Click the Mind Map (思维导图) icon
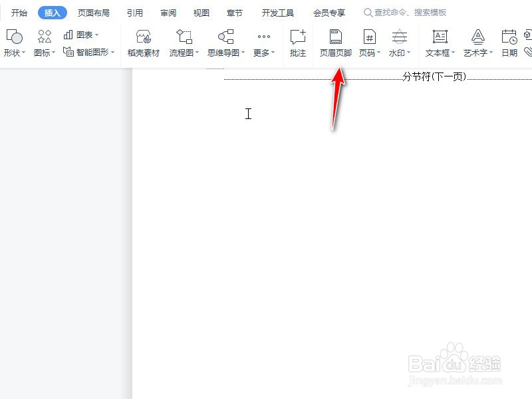This screenshot has height=399, width=532. (226, 37)
